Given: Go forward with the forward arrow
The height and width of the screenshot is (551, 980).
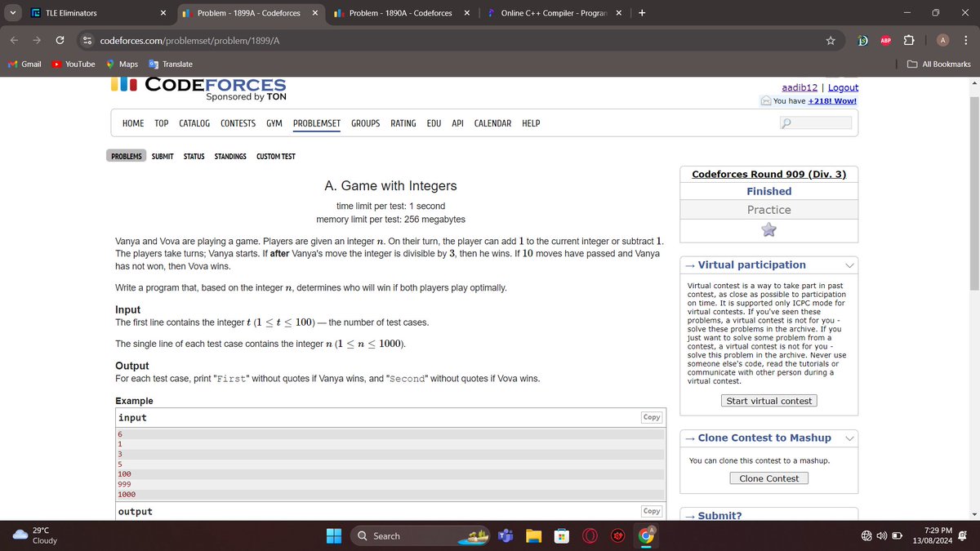Looking at the screenshot, I should 38,40.
